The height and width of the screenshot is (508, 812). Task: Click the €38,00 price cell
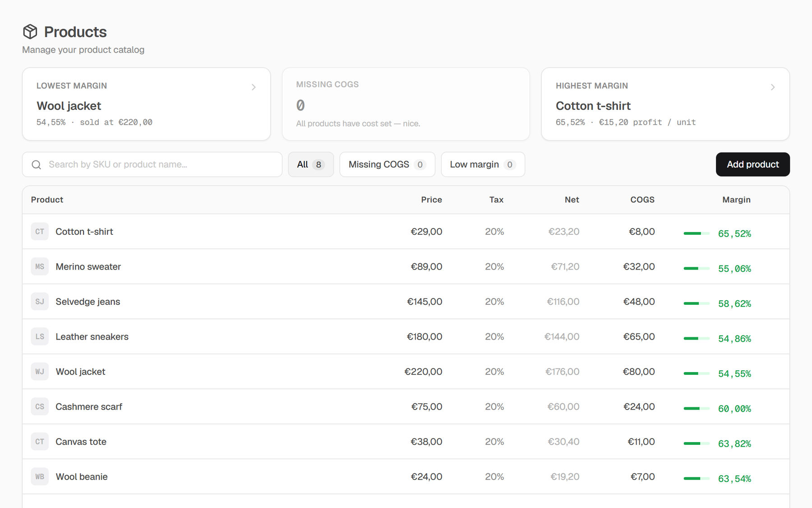pos(426,442)
